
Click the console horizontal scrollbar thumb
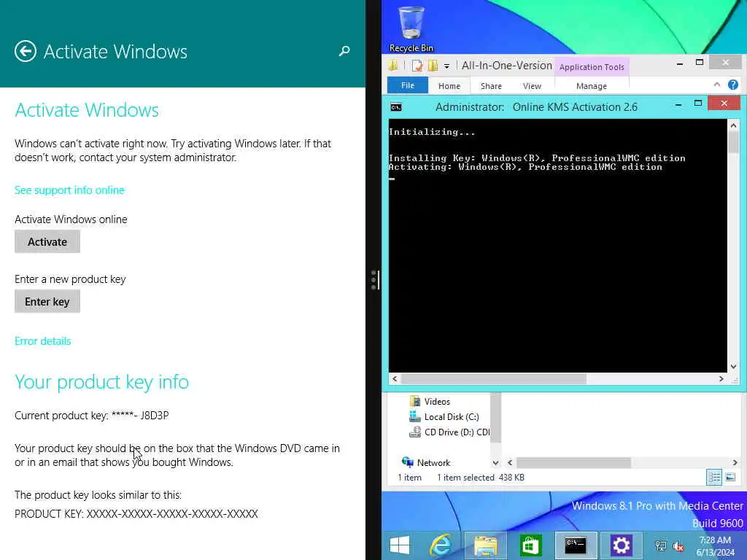pyautogui.click(x=494, y=379)
